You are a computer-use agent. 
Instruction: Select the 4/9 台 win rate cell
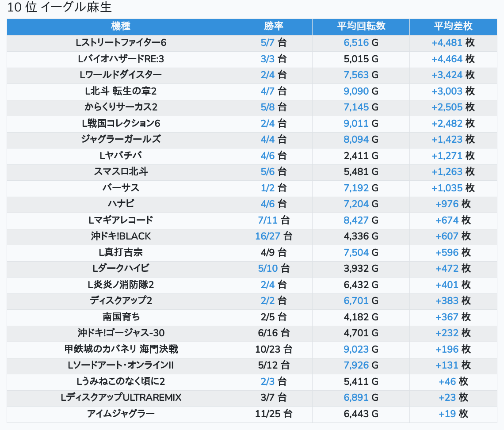274,252
